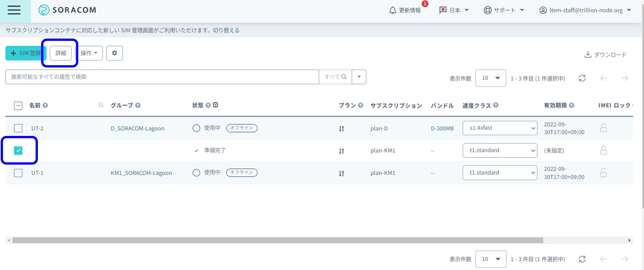Image resolution: width=644 pixels, height=270 pixels.
Task: Expand the search filter dropdown arrow
Action: point(359,77)
